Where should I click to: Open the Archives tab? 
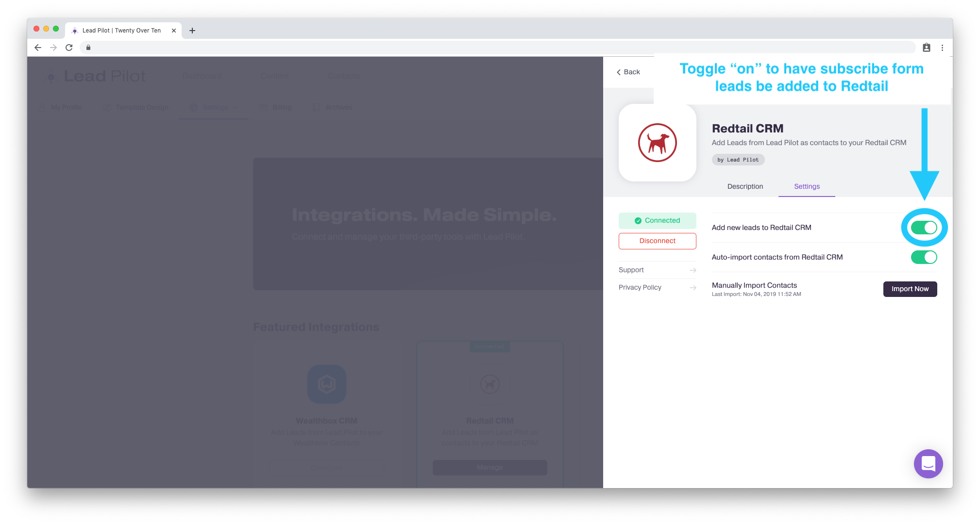coord(333,107)
